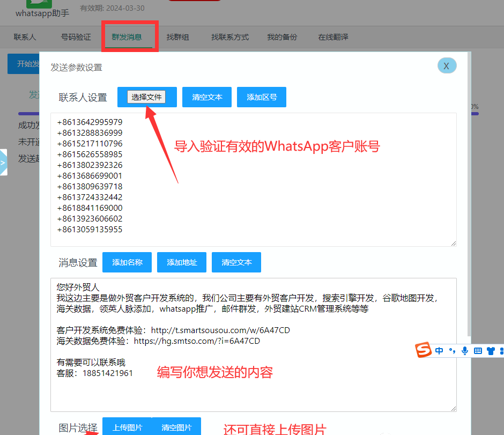
Task: Click phone number +8615217110796
Action: pyautogui.click(x=90, y=144)
